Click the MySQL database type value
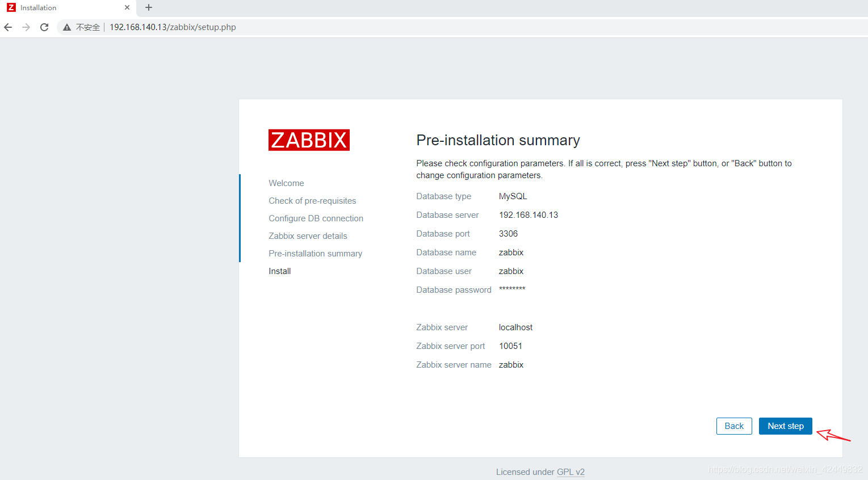 pyautogui.click(x=513, y=196)
